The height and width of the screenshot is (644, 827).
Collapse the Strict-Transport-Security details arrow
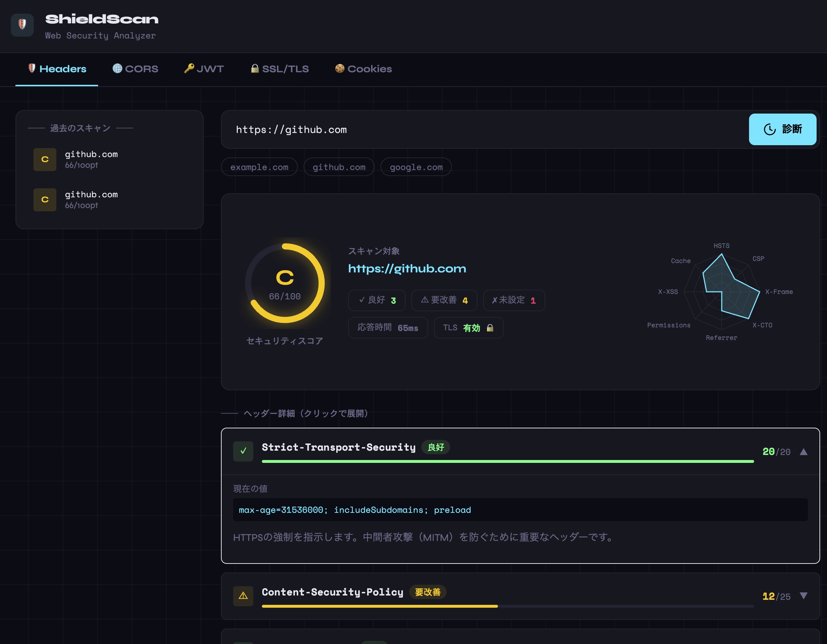tap(804, 452)
